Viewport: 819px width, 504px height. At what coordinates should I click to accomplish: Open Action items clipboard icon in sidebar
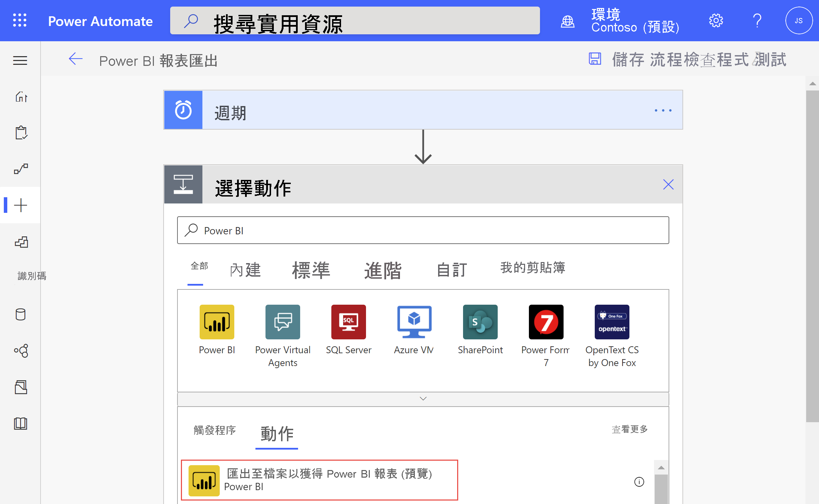21,133
